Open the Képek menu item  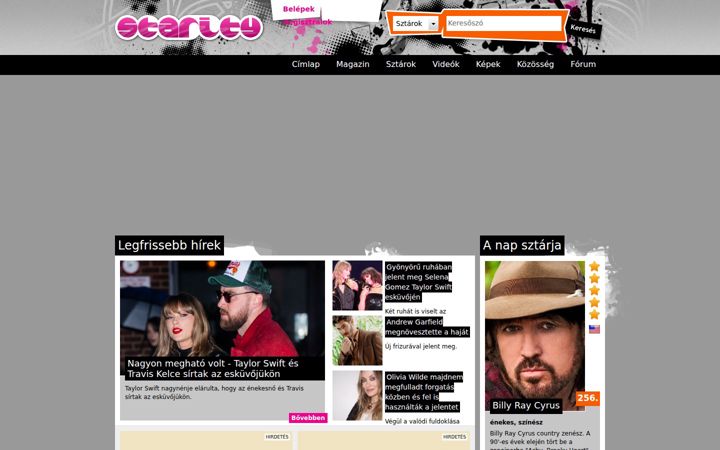[x=488, y=64]
